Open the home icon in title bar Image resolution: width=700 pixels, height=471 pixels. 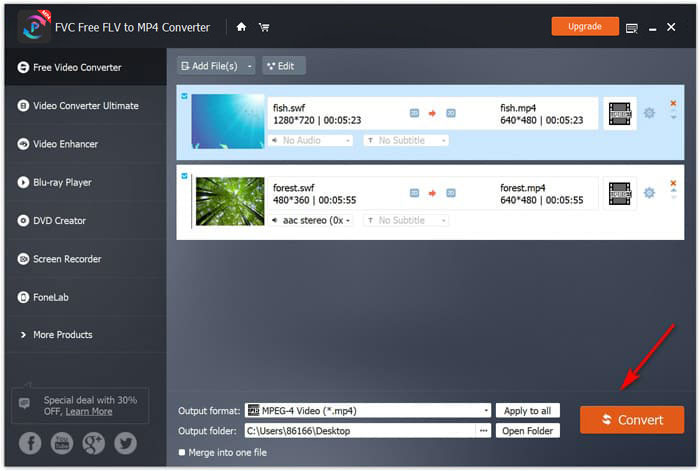(241, 27)
